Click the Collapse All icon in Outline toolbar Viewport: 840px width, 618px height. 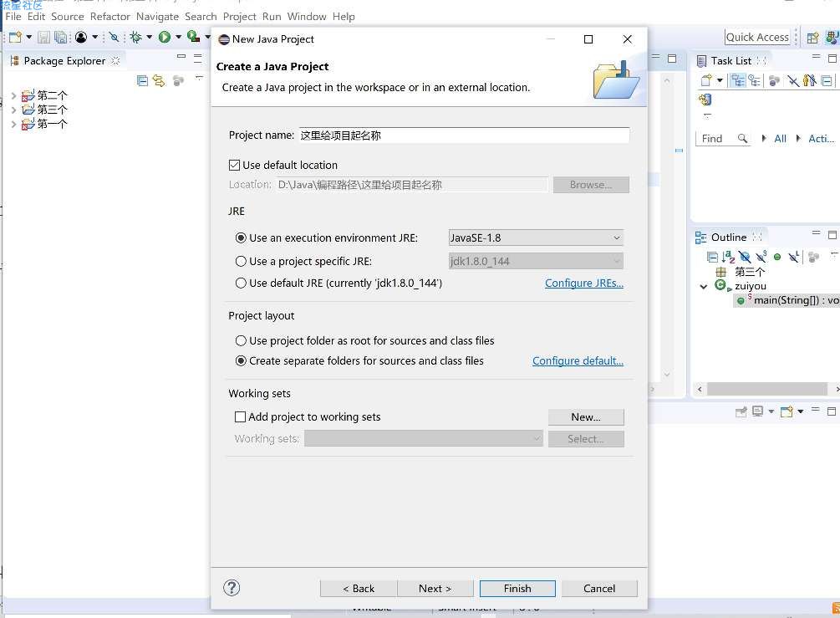(x=712, y=257)
